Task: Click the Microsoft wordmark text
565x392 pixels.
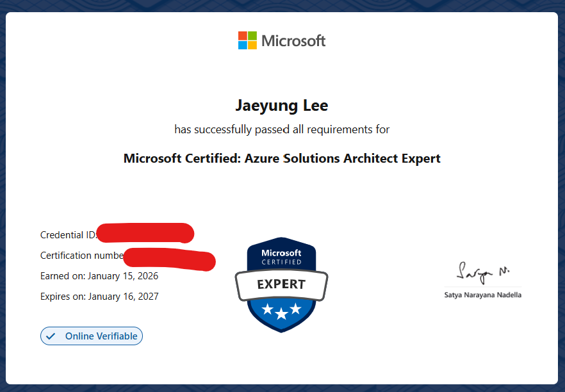Action: coord(293,41)
